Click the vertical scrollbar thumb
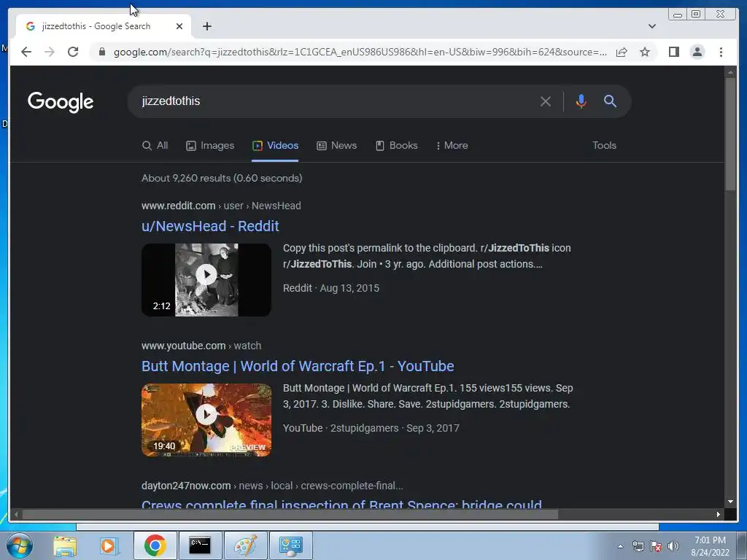This screenshot has height=560, width=747. point(730,134)
